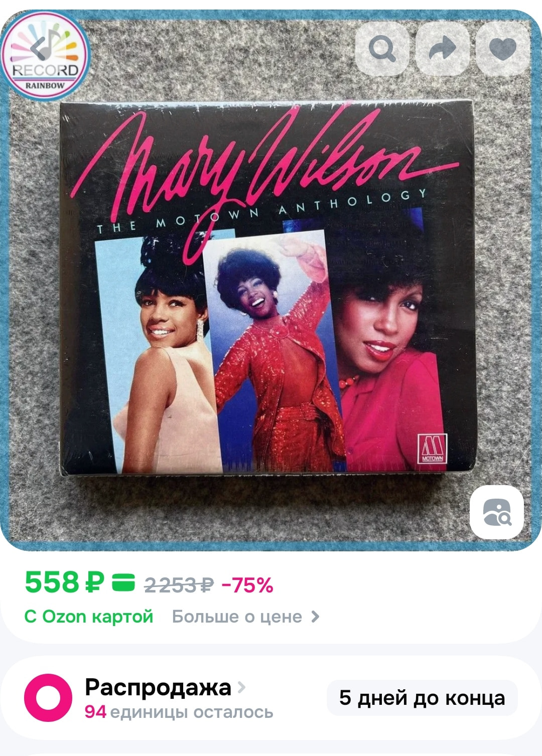Open the Распродажа sale section
542x756 pixels.
point(158,687)
